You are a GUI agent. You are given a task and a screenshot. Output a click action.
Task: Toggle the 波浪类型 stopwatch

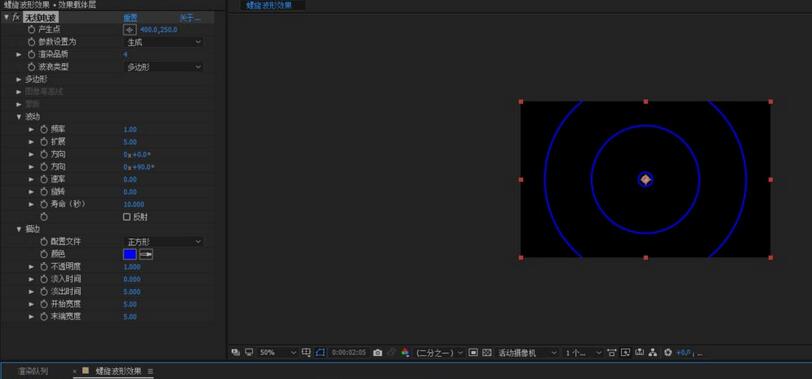point(32,67)
